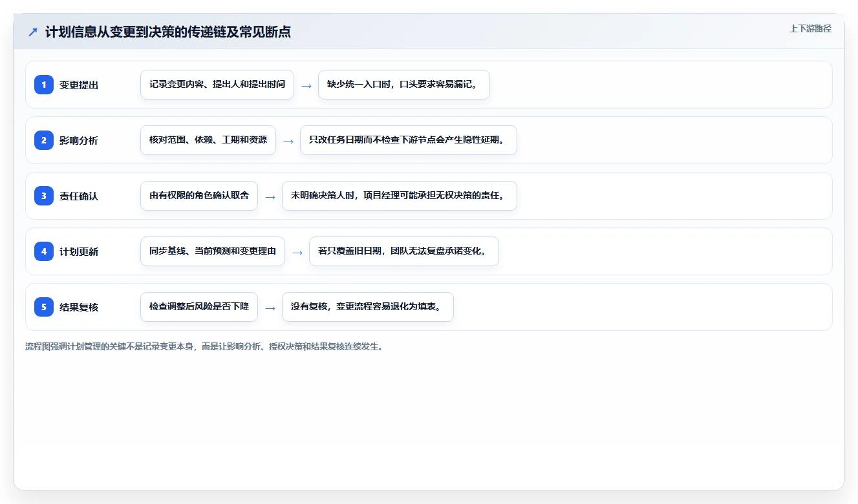Click the footnote starting 流程图强调计划管理的关键
Image resolution: width=858 pixels, height=504 pixels.
[x=204, y=346]
